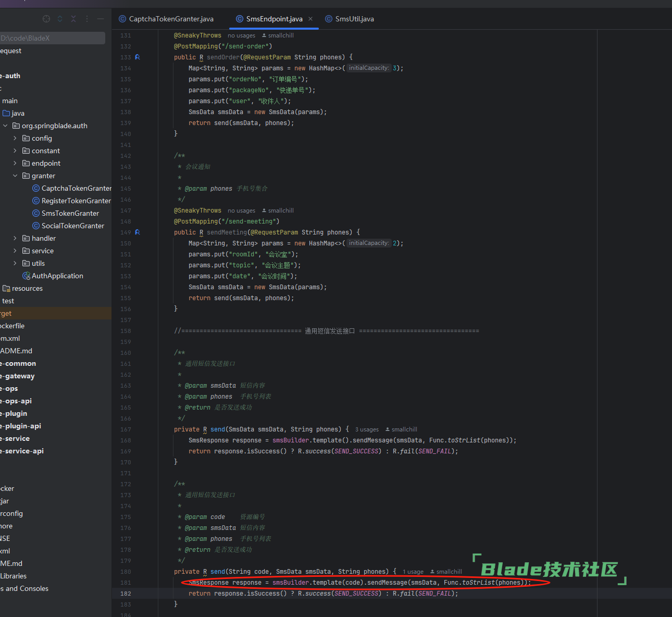Open SmsTokenGranter class in tree
672x617 pixels.
click(x=70, y=213)
